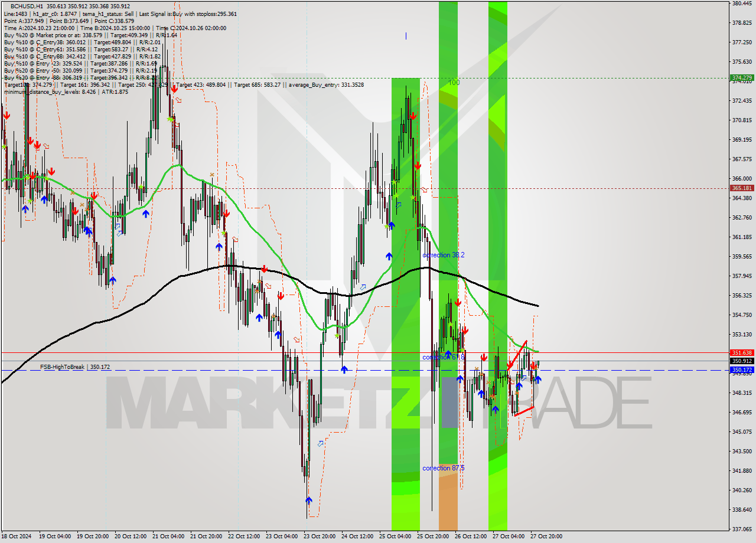Click the '24 Oct 12:00' time label

(x=357, y=537)
